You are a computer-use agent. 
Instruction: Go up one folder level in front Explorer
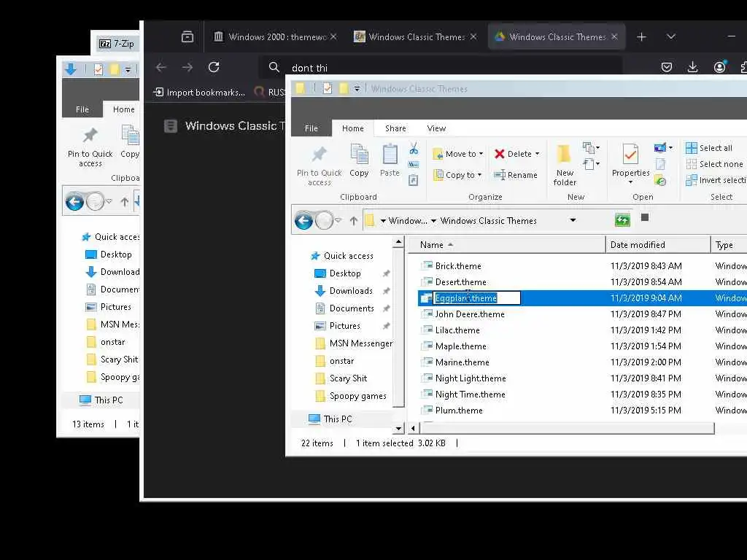click(354, 220)
